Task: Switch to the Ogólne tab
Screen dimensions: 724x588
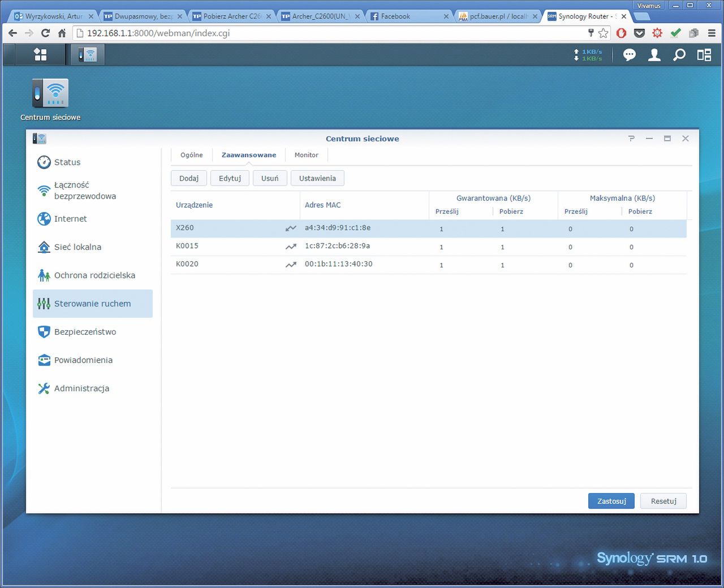Action: [x=192, y=155]
